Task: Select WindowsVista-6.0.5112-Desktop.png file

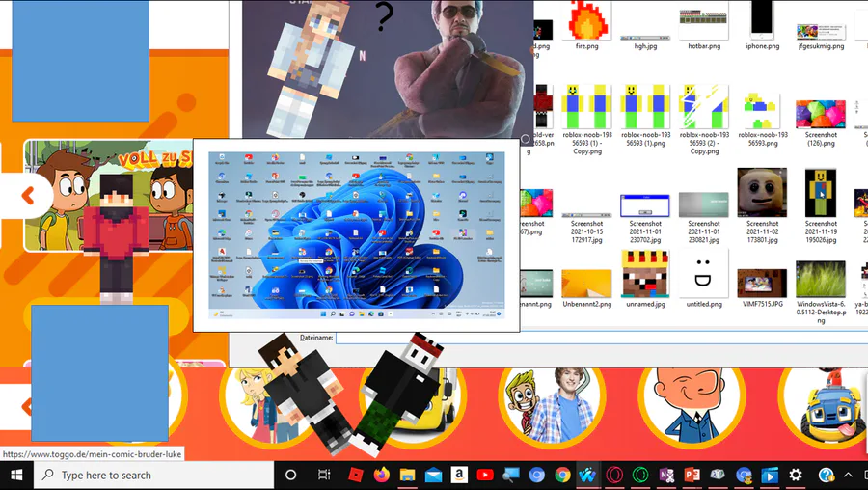Action: pyautogui.click(x=821, y=292)
